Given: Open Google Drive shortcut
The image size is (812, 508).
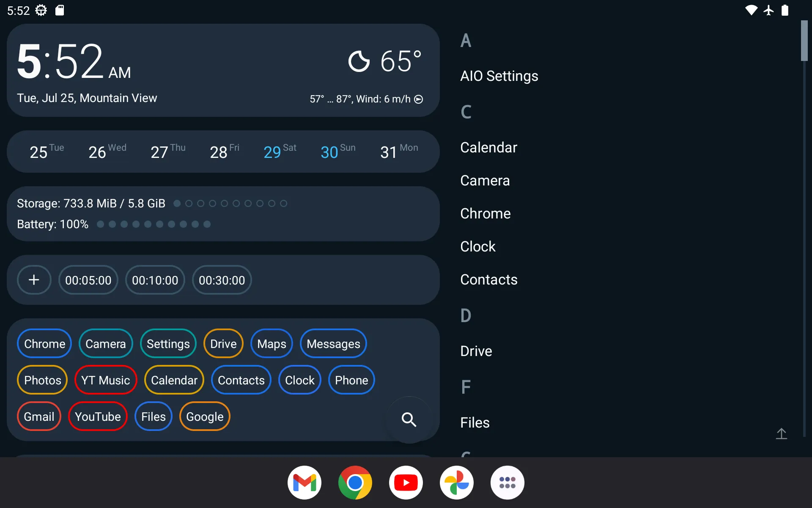Looking at the screenshot, I should click(x=223, y=344).
